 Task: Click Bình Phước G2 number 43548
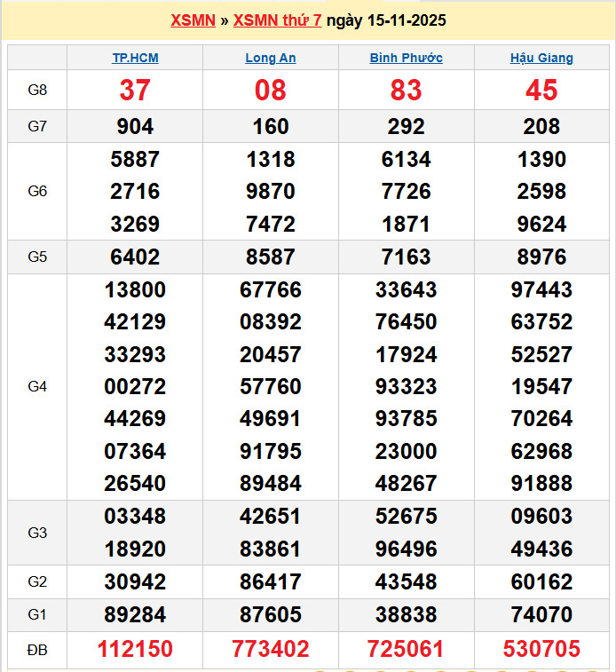(x=406, y=582)
